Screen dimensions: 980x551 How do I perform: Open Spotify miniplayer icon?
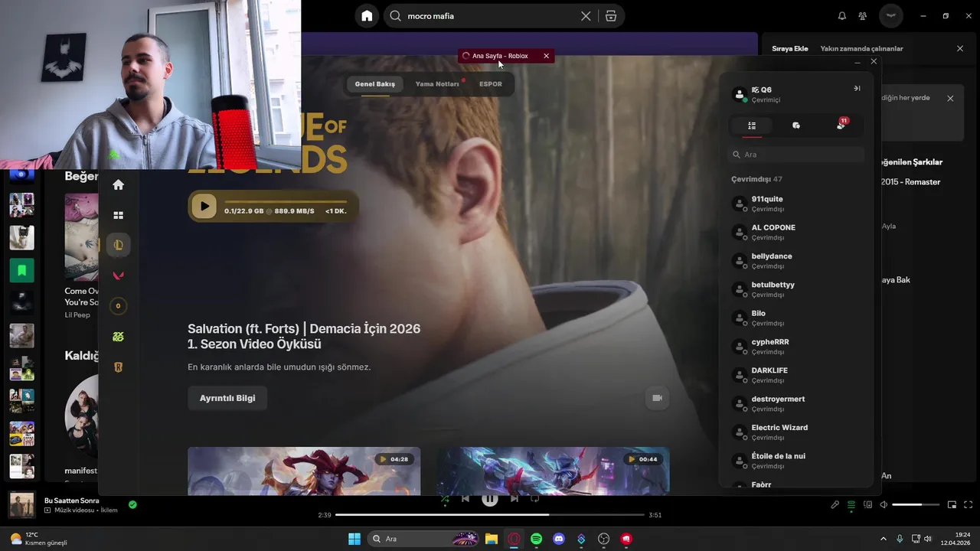click(952, 505)
